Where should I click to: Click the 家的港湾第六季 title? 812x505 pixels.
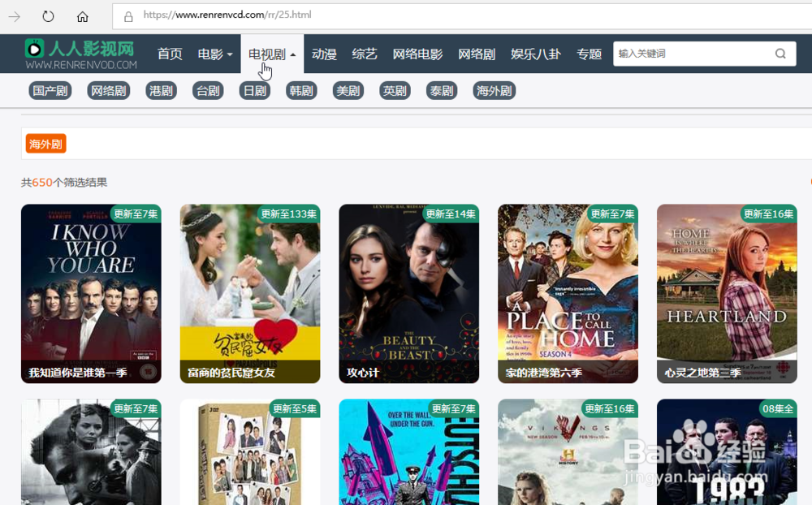(x=544, y=373)
